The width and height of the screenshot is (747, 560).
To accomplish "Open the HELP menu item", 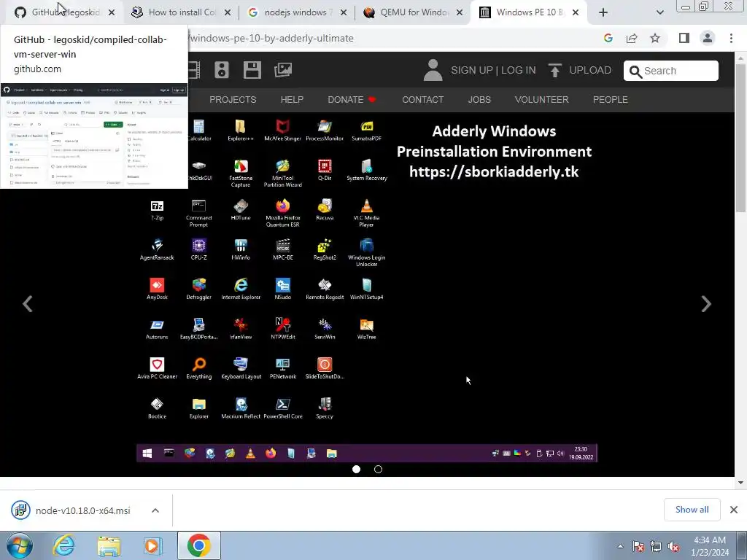I will pos(292,99).
